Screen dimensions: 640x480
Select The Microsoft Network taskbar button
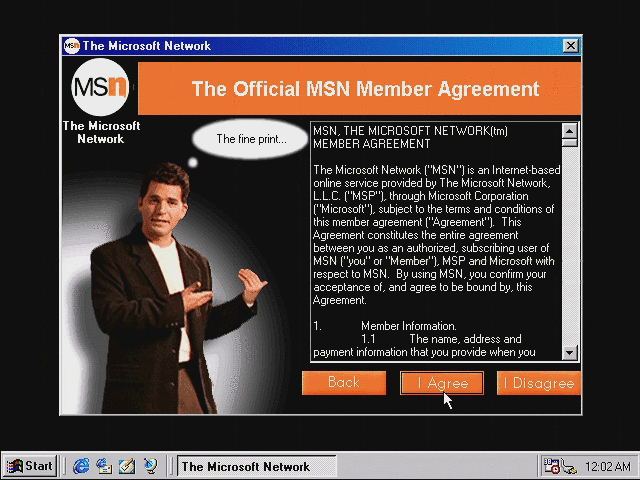[257, 466]
